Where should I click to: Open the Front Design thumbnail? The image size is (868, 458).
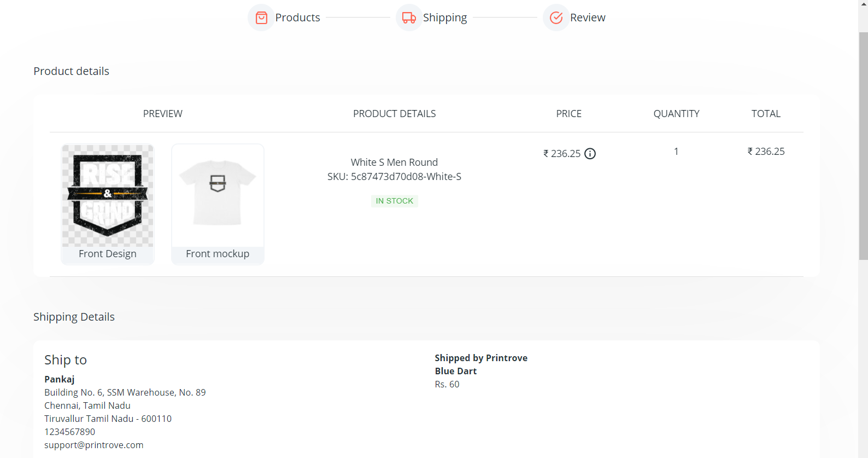pyautogui.click(x=108, y=195)
